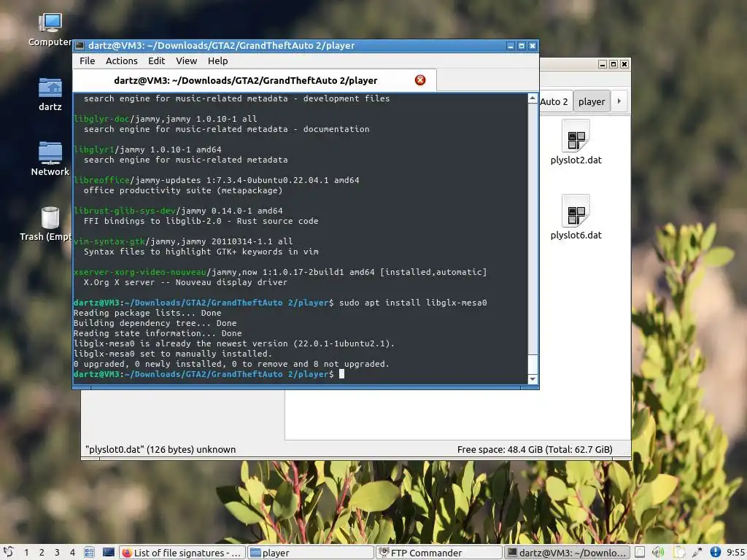Click the 'libglyr-doc' package name in terminal

point(101,119)
